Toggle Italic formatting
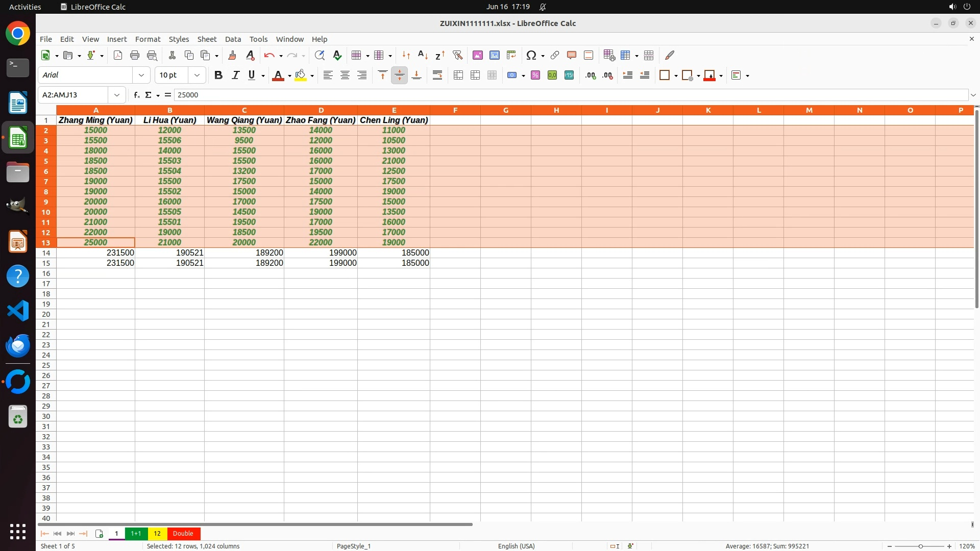This screenshot has height=551, width=980. [235, 76]
